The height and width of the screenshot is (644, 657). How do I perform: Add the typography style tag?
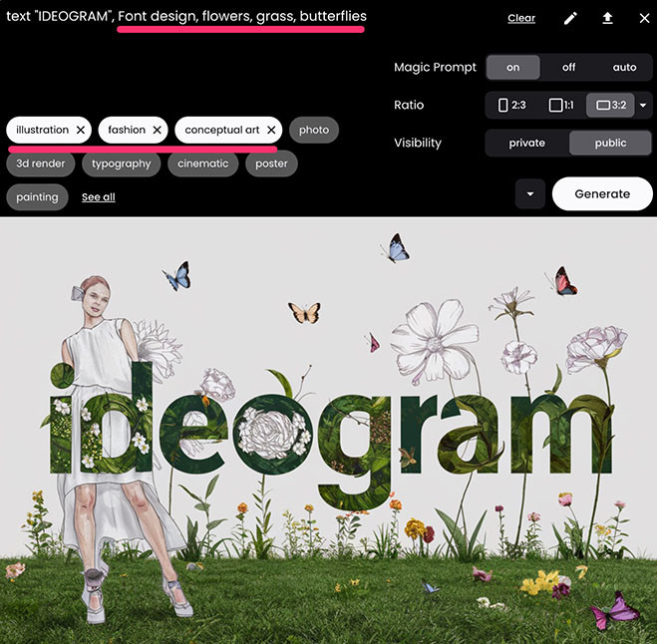(x=121, y=163)
